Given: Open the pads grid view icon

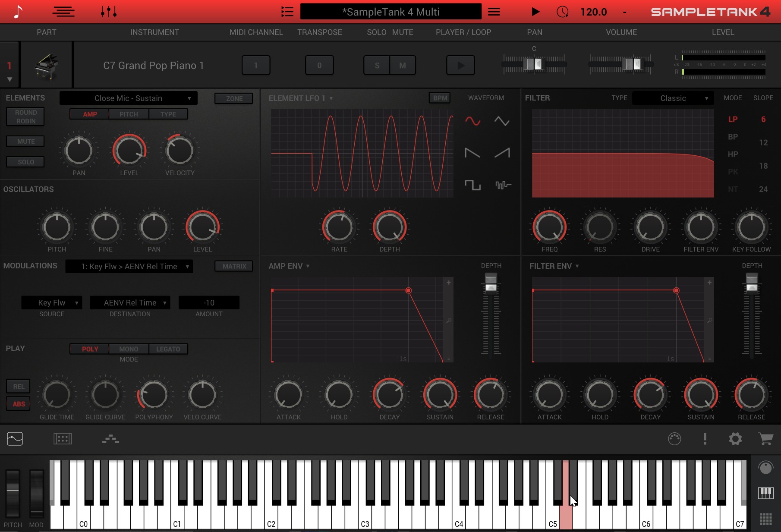Looking at the screenshot, I should (x=63, y=439).
